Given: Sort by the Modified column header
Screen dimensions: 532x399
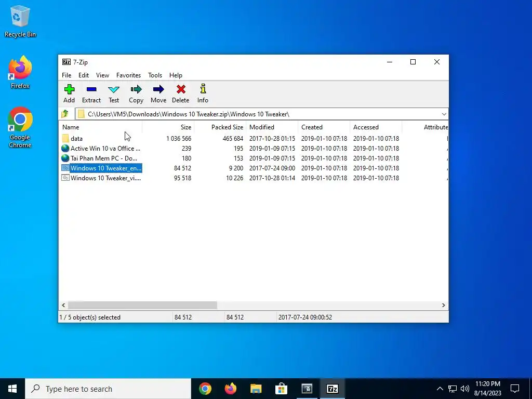Looking at the screenshot, I should click(x=272, y=127).
